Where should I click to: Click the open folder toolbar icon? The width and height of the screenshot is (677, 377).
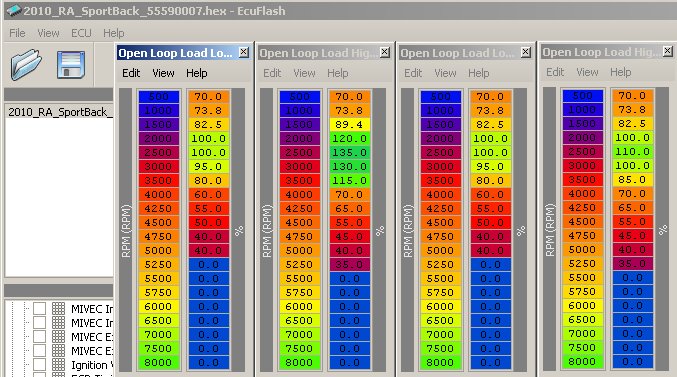pyautogui.click(x=26, y=65)
